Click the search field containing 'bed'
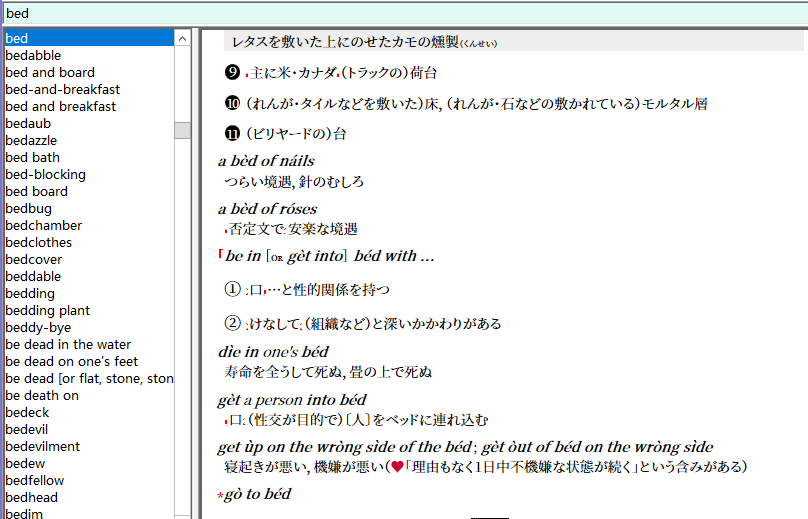The image size is (808, 519). click(404, 13)
